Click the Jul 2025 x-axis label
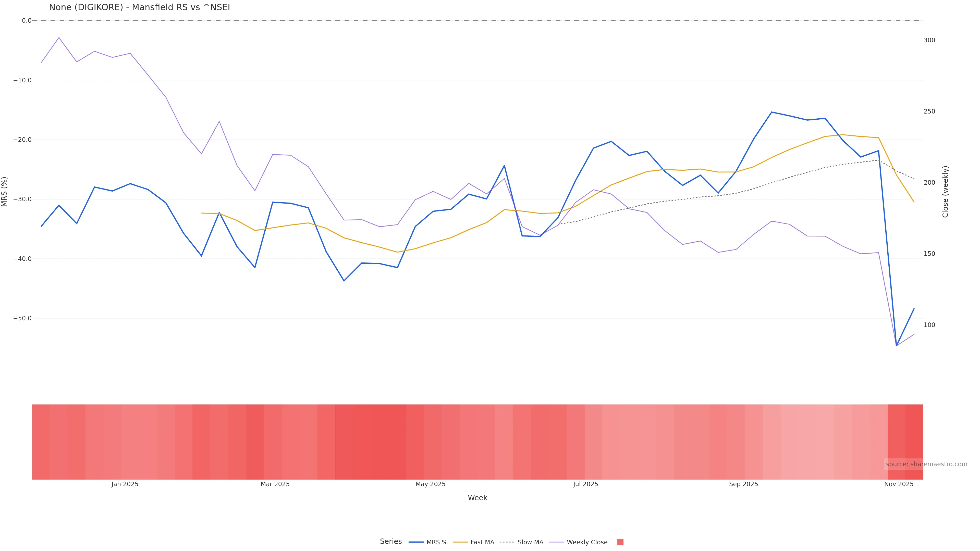Screen dimensions: 980x551 point(585,484)
